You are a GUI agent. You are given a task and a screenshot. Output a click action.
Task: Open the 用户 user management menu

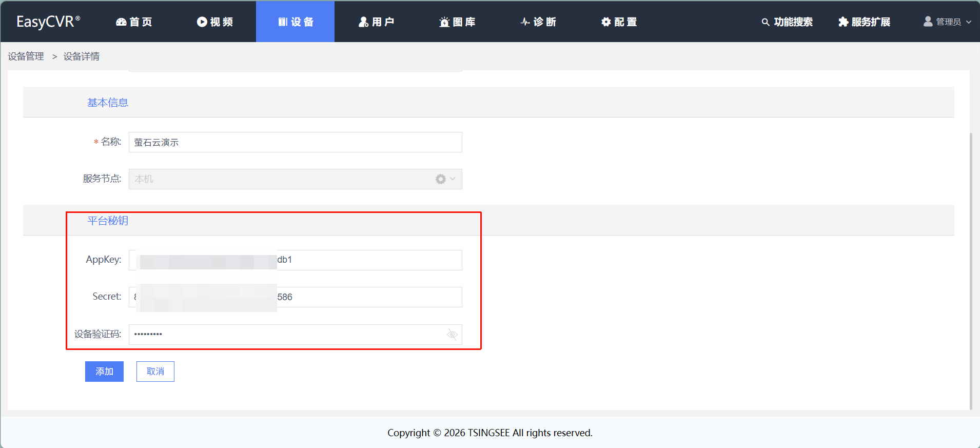376,22
